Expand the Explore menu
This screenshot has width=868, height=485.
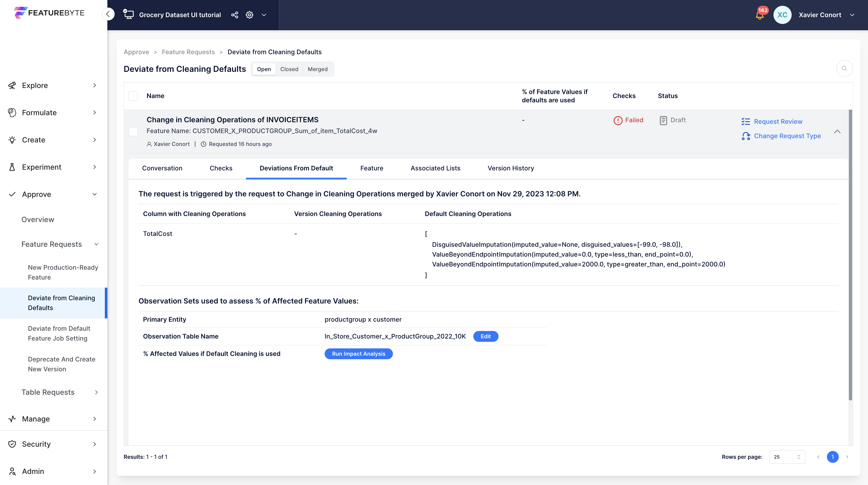pos(95,85)
